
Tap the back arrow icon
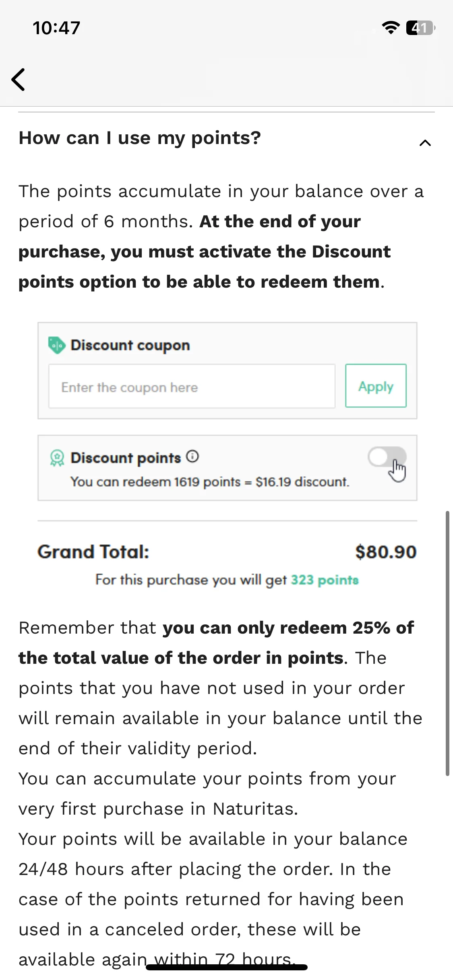click(x=18, y=79)
